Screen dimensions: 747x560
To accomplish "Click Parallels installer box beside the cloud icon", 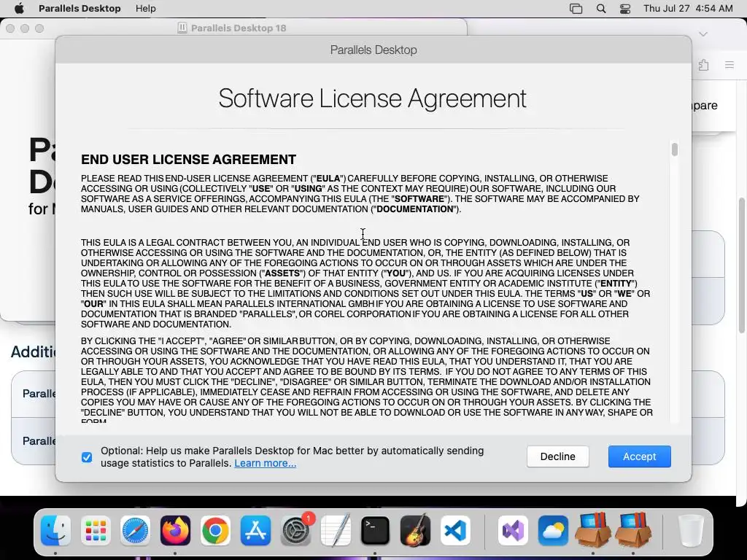I will 592,530.
